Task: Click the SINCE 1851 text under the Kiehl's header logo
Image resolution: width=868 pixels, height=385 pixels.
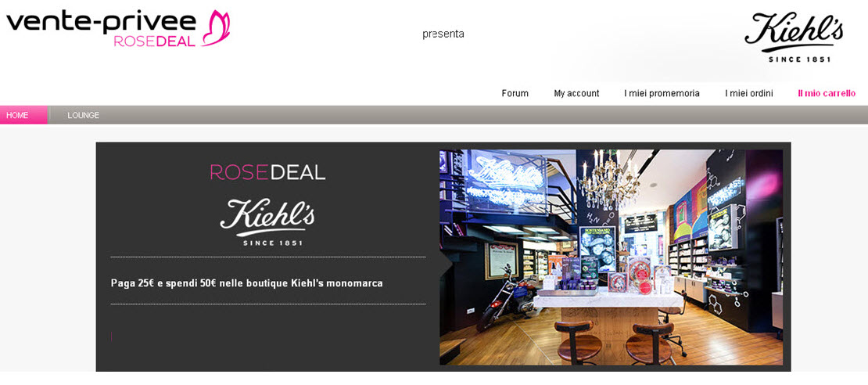Action: click(x=799, y=59)
